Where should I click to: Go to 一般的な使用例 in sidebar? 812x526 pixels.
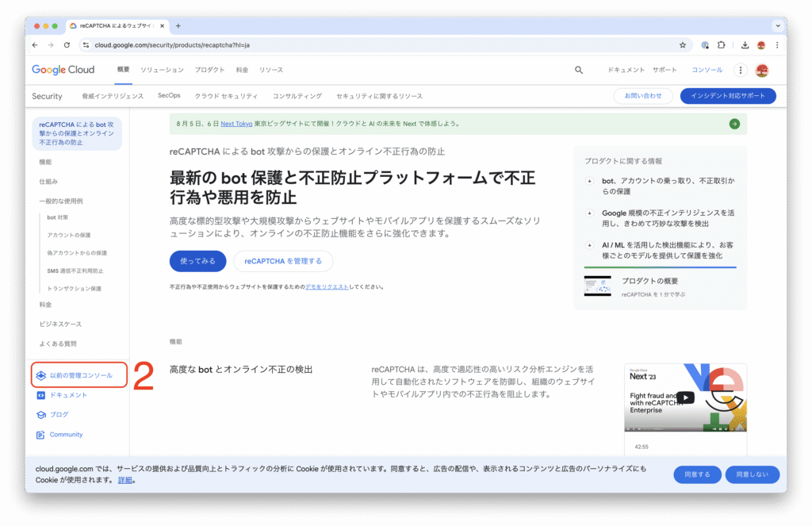point(60,201)
